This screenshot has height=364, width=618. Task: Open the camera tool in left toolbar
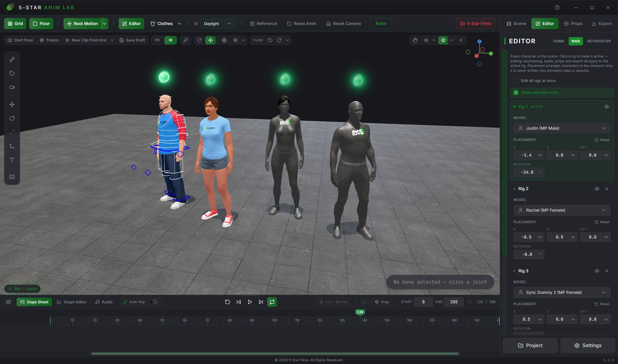click(x=12, y=87)
